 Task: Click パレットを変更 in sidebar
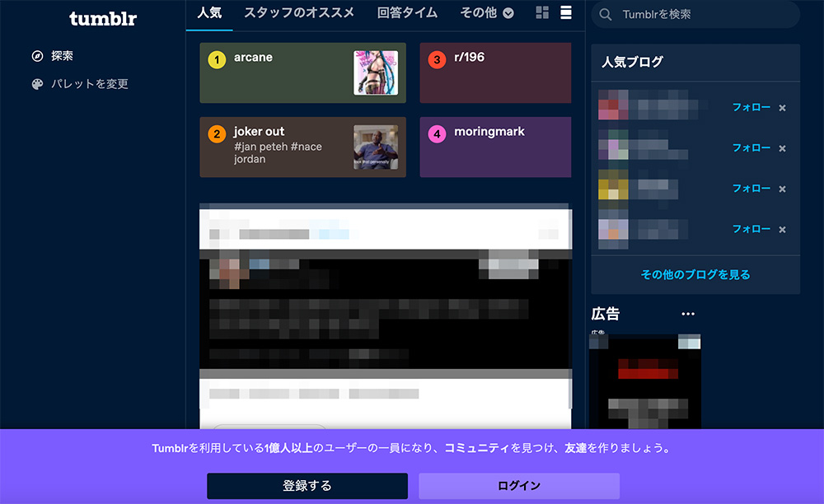click(x=90, y=84)
